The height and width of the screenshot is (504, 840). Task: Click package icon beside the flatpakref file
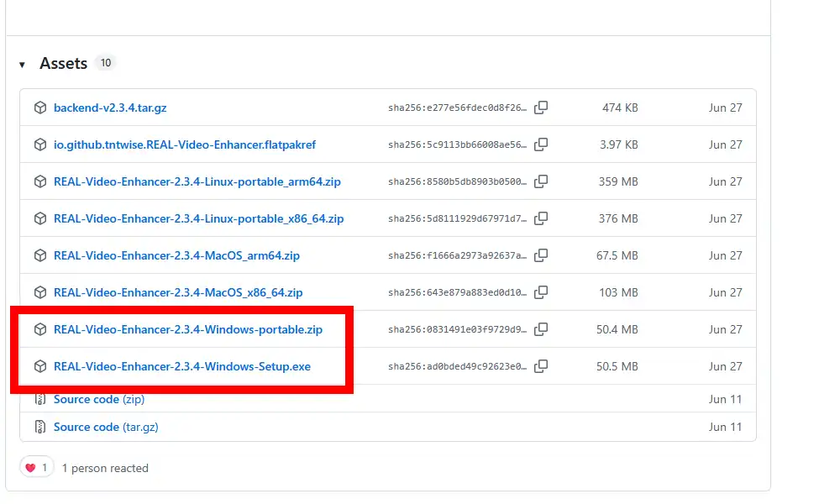pyautogui.click(x=40, y=144)
